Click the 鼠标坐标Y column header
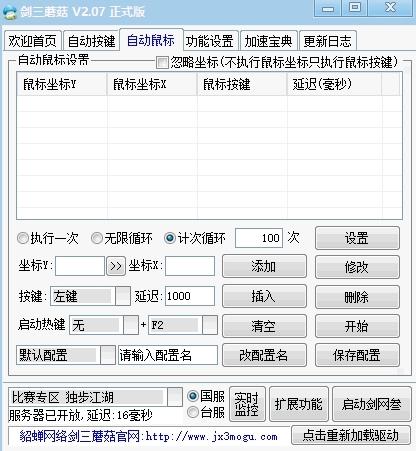Viewport: 416px width, 451px height. point(62,84)
